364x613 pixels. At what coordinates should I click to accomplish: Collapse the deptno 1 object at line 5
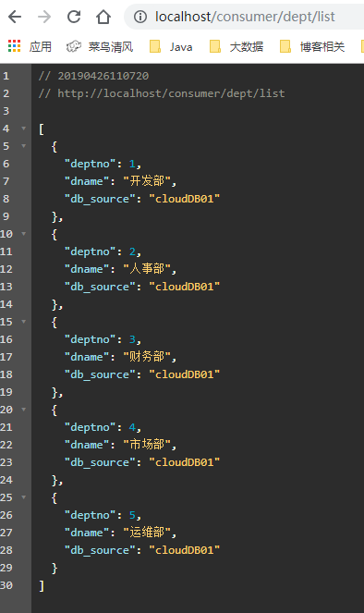point(24,146)
